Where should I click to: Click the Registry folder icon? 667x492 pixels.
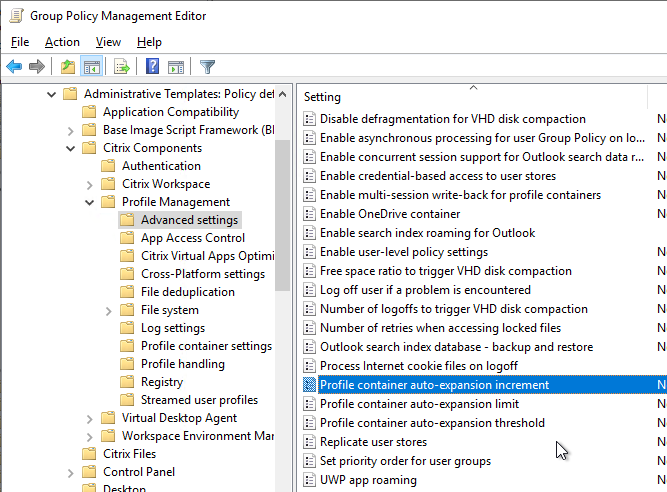[x=127, y=382]
